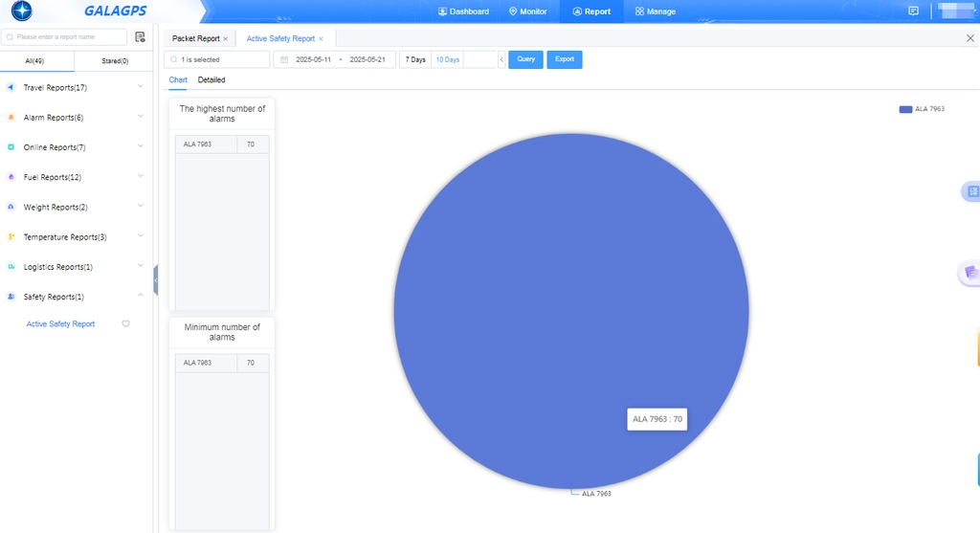The image size is (980, 533).
Task: Go to the Monitor navigation item
Action: click(x=528, y=11)
